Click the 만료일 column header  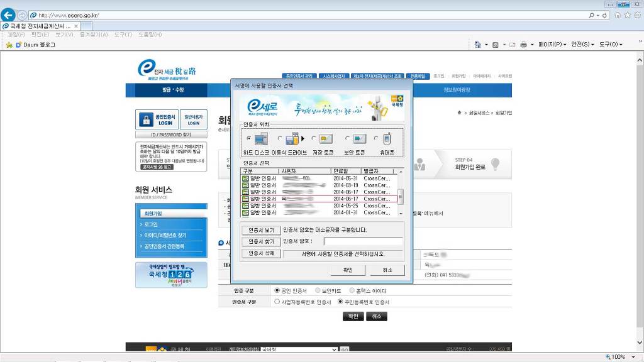pyautogui.click(x=346, y=171)
